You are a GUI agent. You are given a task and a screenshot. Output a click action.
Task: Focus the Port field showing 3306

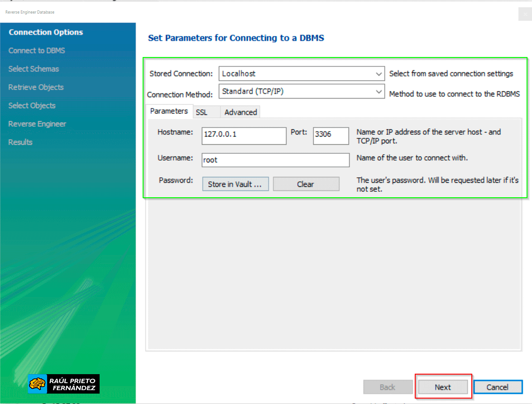331,136
